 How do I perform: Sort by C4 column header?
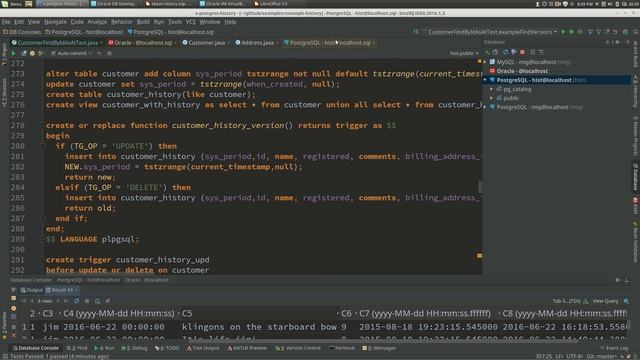click(118, 313)
